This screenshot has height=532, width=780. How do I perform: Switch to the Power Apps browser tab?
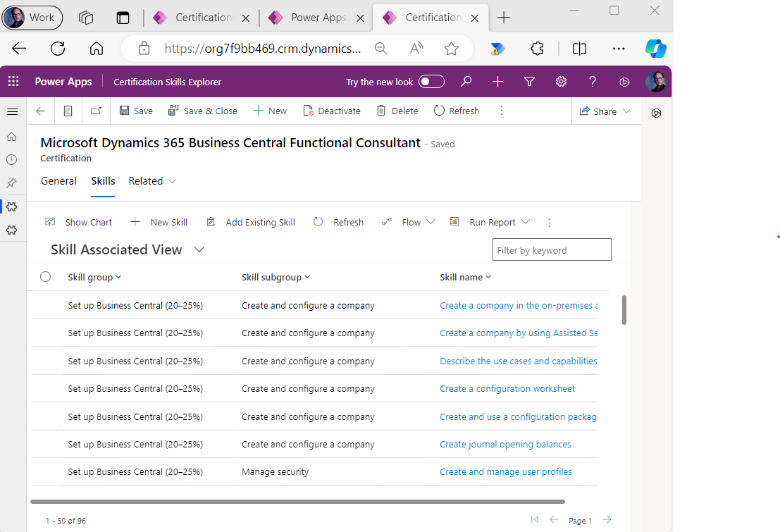[x=316, y=18]
